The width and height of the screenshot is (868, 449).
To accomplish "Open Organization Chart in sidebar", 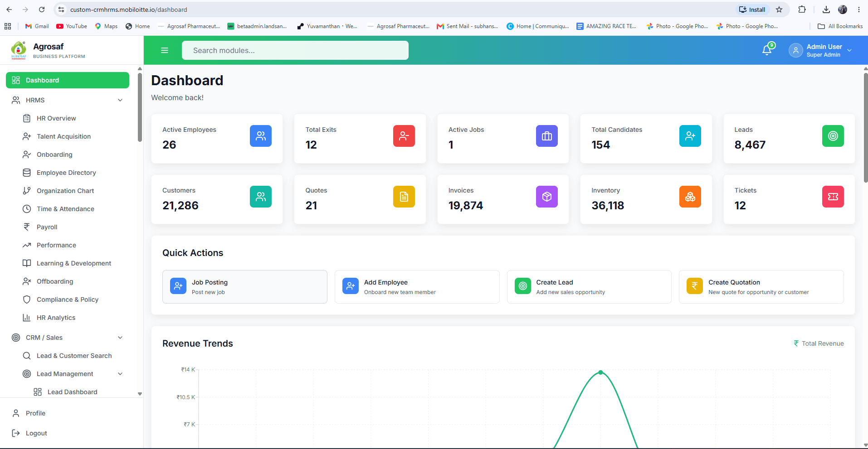I will pos(73,191).
